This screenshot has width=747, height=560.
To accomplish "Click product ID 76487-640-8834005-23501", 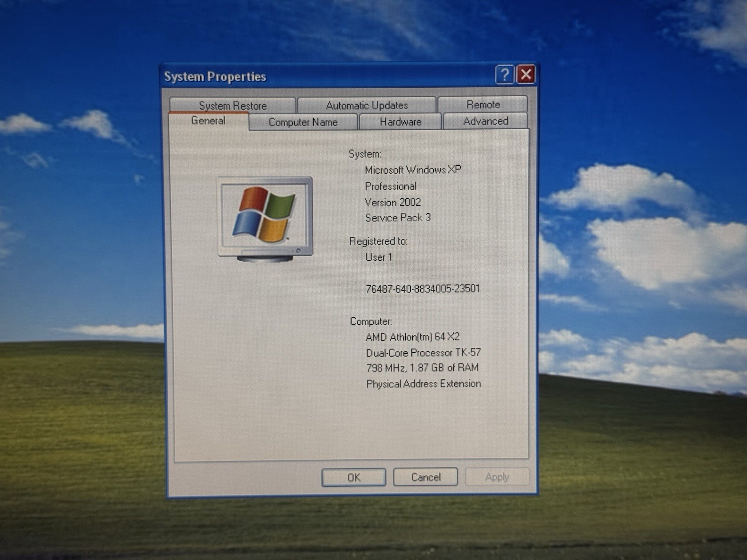I will (423, 288).
